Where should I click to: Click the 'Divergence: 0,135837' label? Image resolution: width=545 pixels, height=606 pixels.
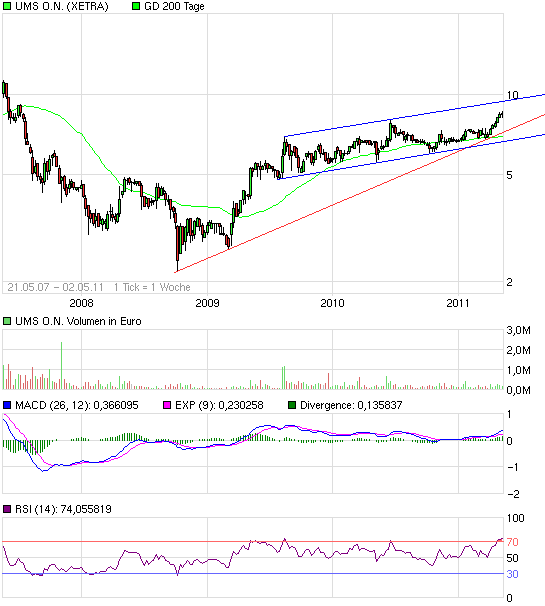pyautogui.click(x=351, y=405)
